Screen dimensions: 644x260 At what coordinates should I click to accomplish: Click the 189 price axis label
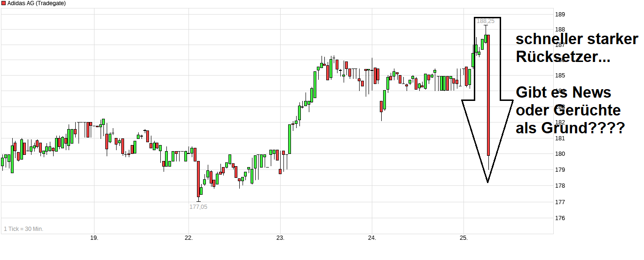pos(560,15)
